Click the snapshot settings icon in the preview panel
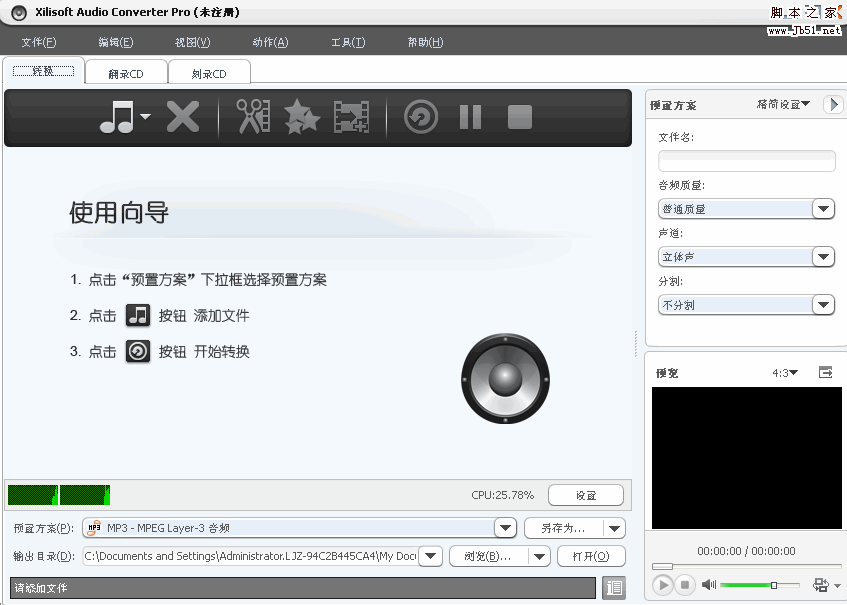847x605 pixels. (822, 585)
